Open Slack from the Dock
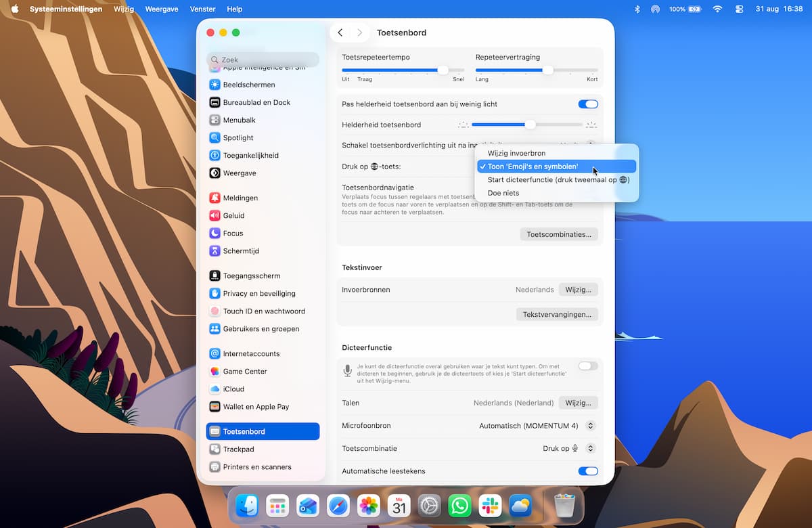Viewport: 812px width, 528px height. (x=491, y=505)
